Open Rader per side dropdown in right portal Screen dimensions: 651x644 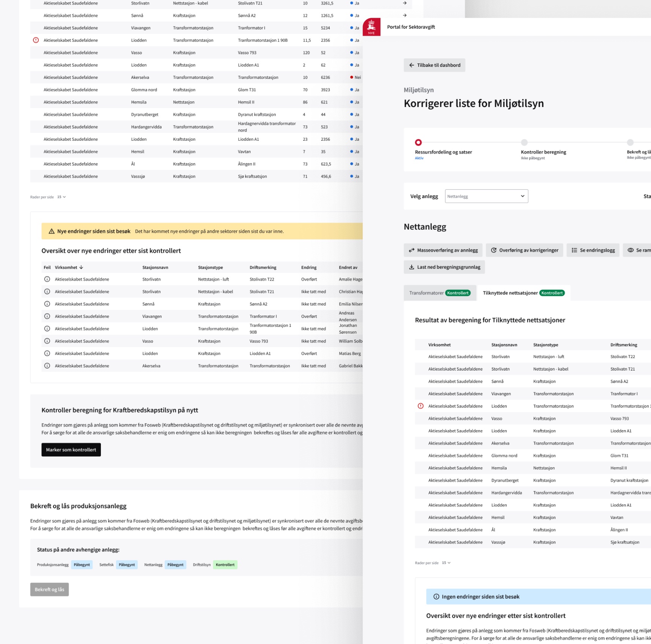(446, 563)
